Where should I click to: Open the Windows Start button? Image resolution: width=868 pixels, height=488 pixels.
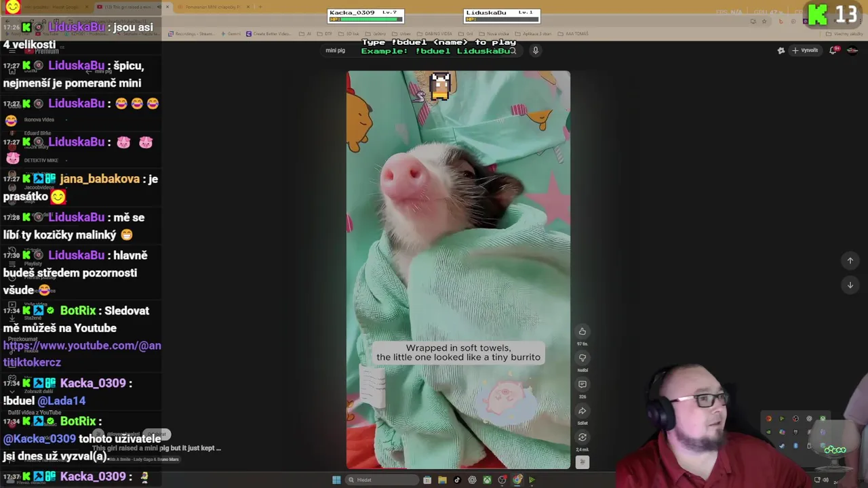click(x=336, y=480)
